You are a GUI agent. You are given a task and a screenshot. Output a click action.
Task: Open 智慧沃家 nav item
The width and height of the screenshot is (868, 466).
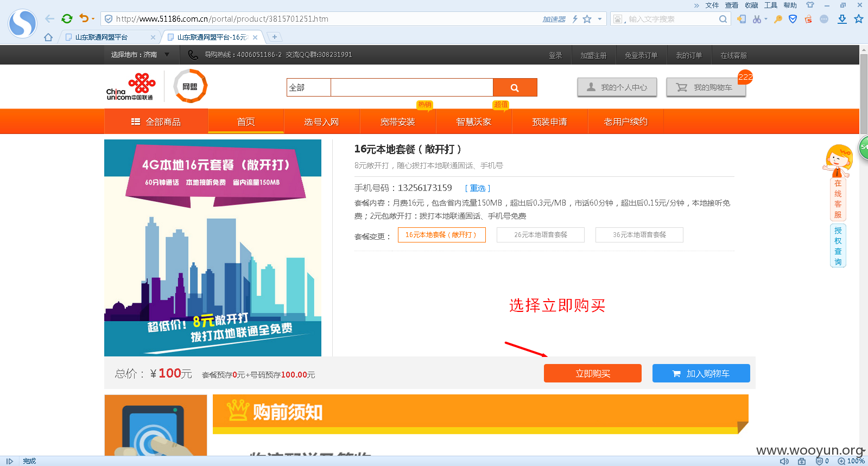pos(474,122)
